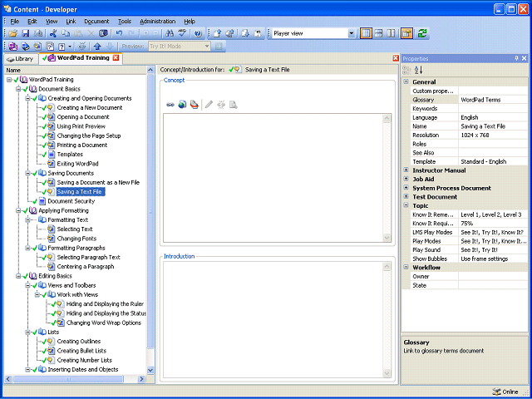
Task: Click the green Refresh arrows icon
Action: click(x=422, y=33)
